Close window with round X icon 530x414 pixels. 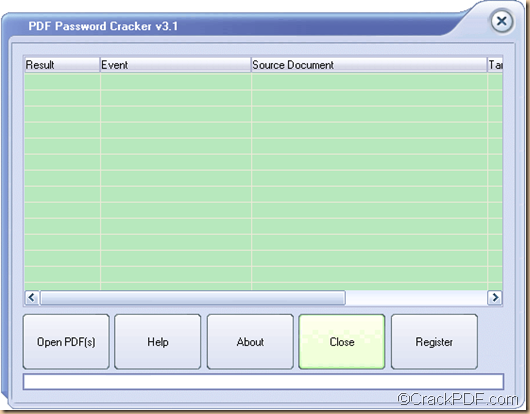502,21
